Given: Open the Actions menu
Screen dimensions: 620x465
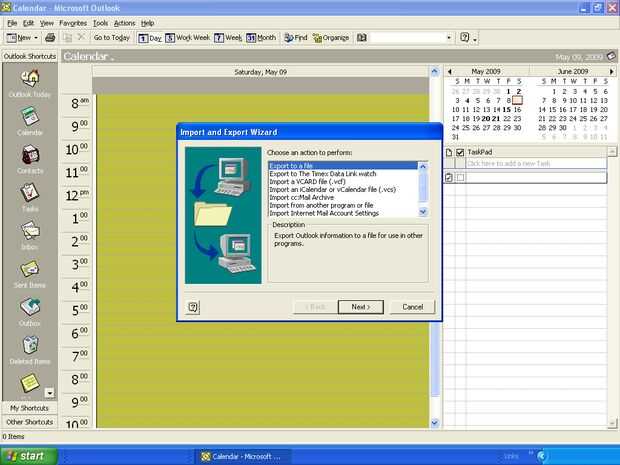Looking at the screenshot, I should (125, 23).
